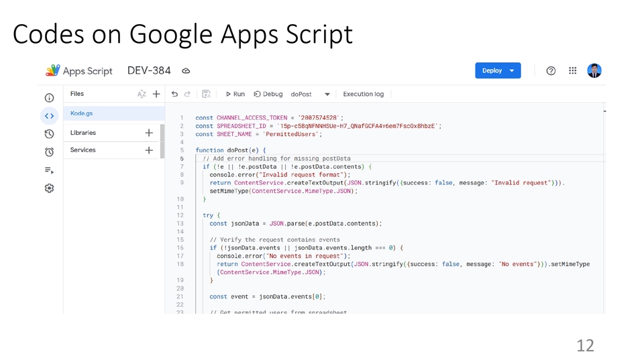This screenshot has width=644, height=362.
Task: Open the Deploy dropdown button
Action: pos(498,70)
